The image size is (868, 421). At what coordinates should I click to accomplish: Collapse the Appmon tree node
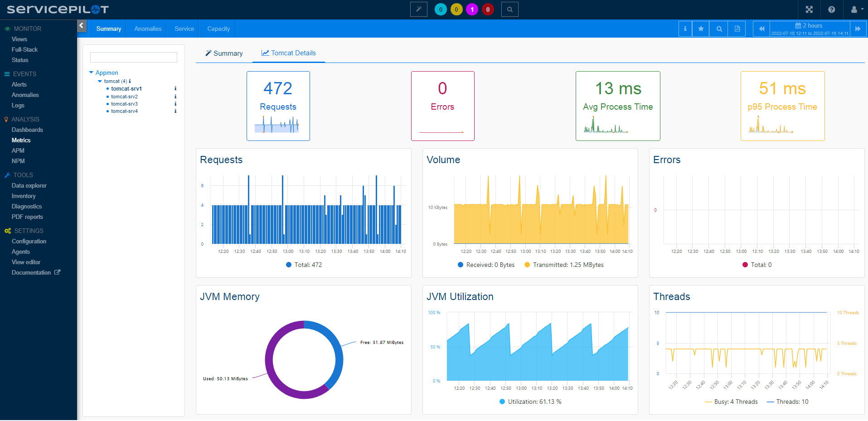pyautogui.click(x=92, y=73)
